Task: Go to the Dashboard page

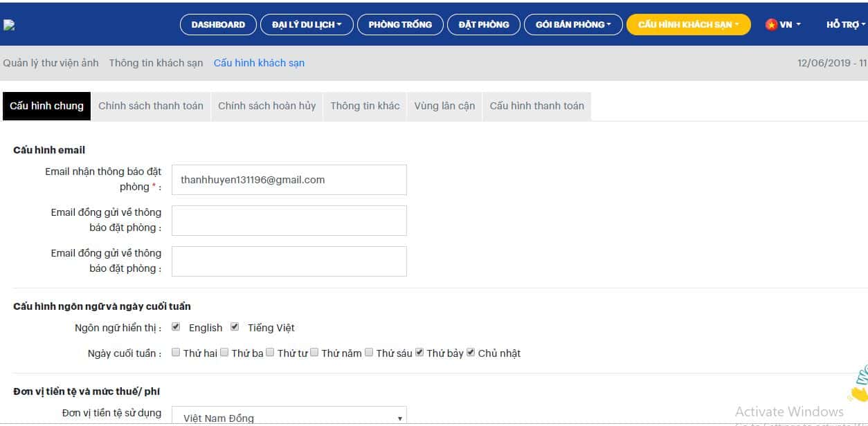Action: point(218,25)
